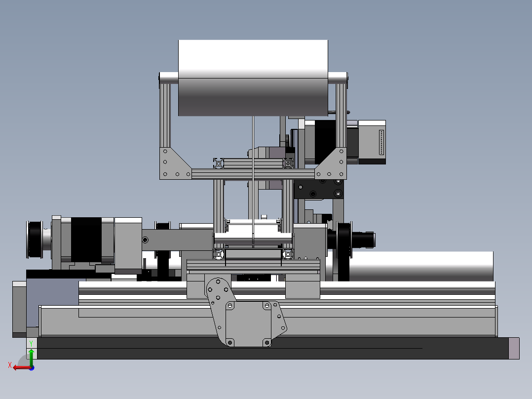This screenshot has width=532, height=399.
Task: Select the horizontal white cylinder at lower right
Action: coord(420,266)
